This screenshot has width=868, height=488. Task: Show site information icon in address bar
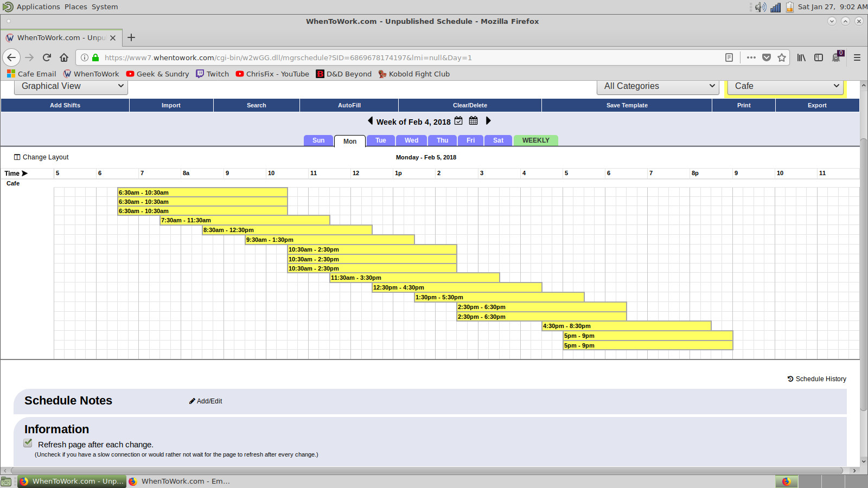85,57
